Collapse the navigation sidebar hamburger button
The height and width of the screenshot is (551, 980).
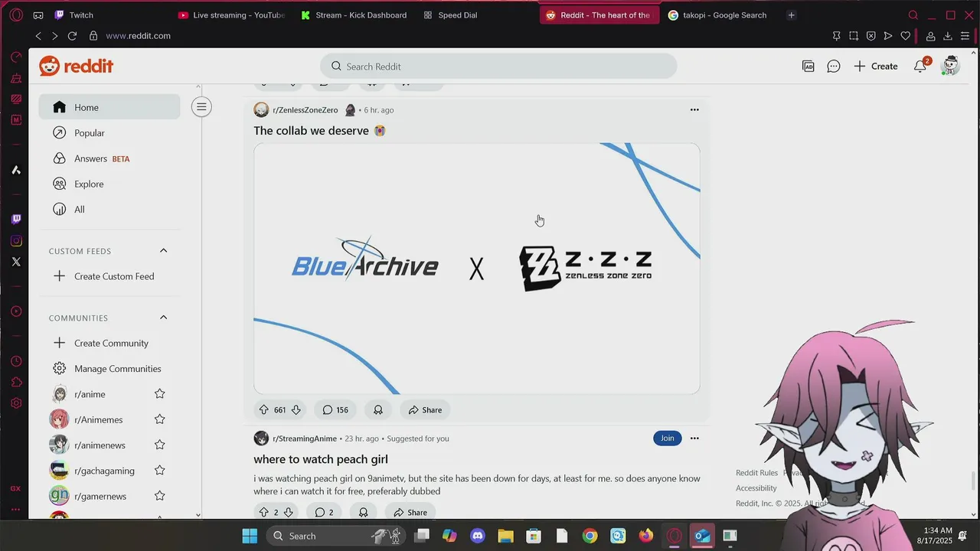tap(201, 107)
